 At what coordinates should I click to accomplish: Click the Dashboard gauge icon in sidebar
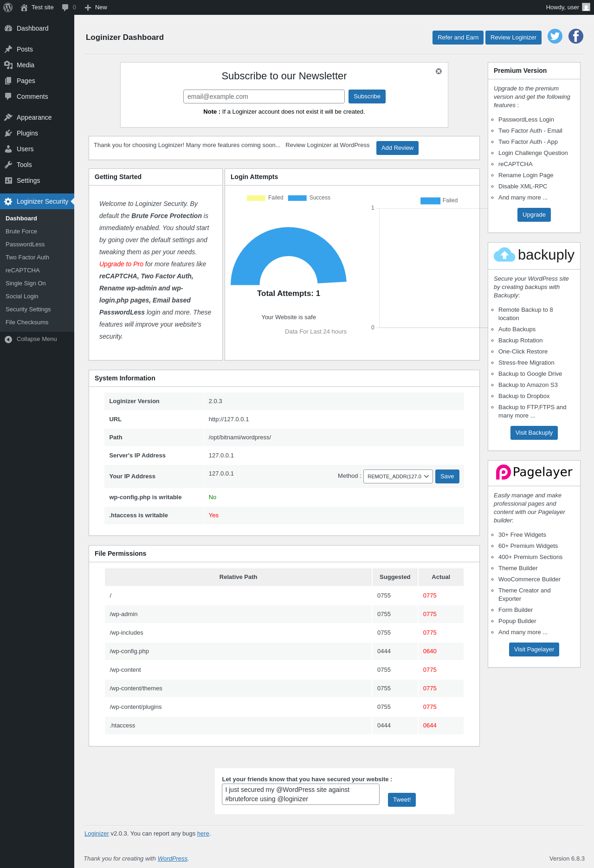(8, 28)
